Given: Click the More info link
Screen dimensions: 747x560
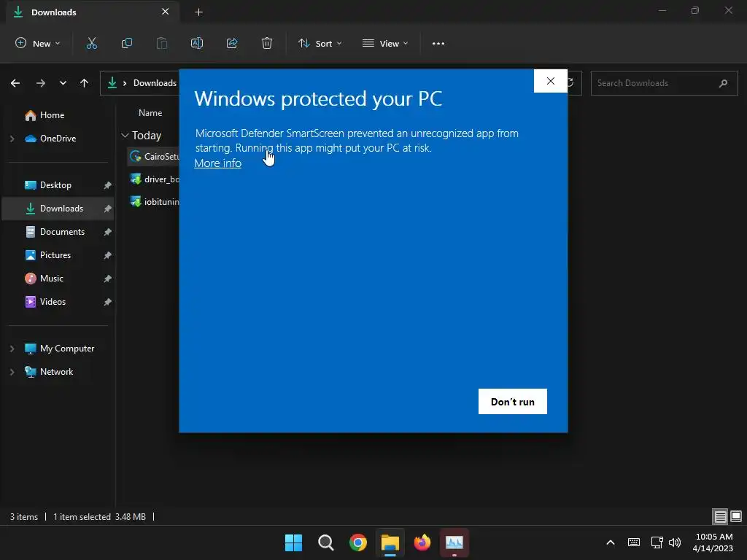Looking at the screenshot, I should pyautogui.click(x=217, y=163).
